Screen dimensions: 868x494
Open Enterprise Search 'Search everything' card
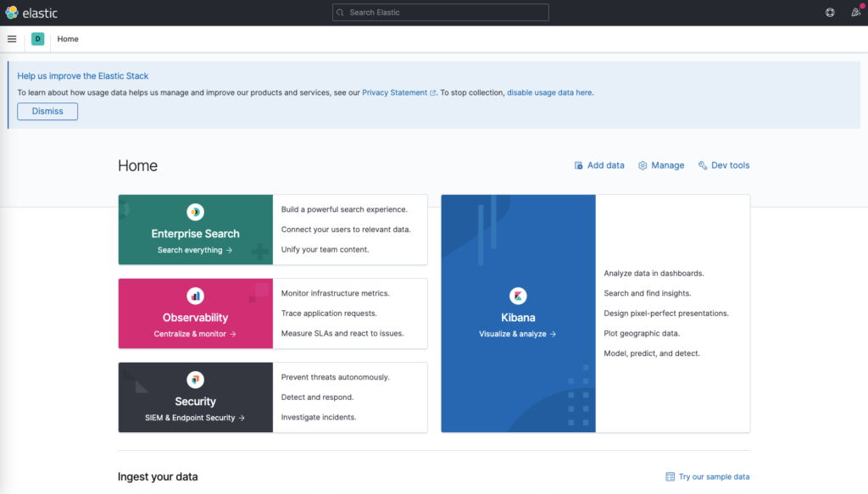(195, 250)
